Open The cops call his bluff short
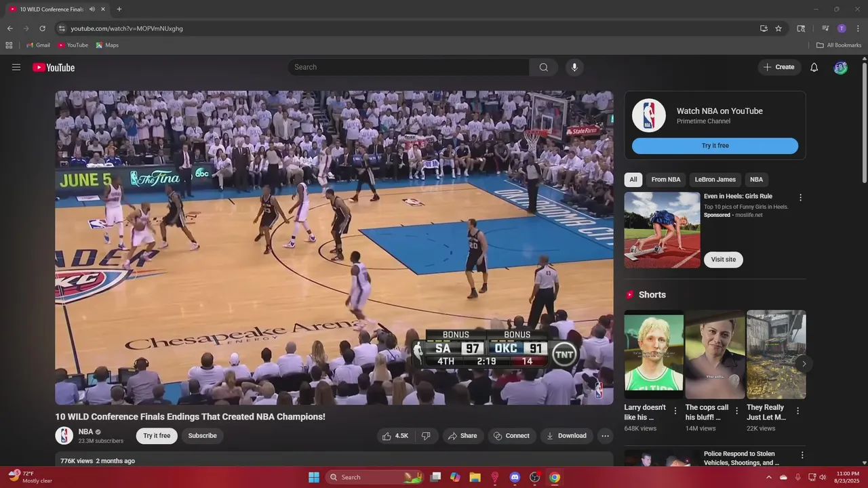This screenshot has height=488, width=868. coord(715,354)
